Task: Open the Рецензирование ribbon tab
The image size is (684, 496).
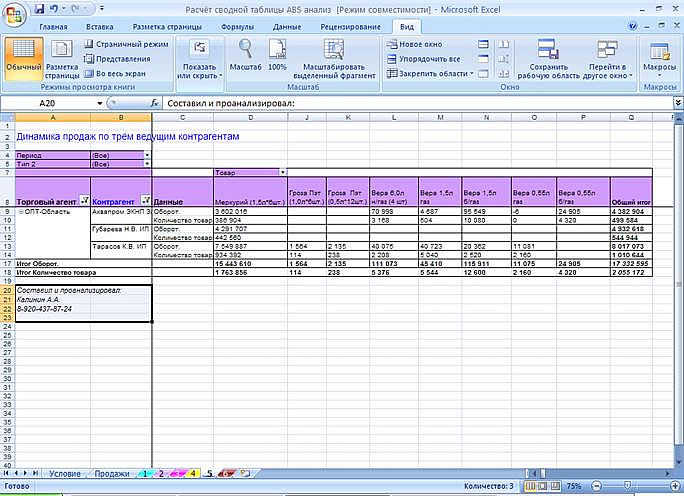Action: click(350, 27)
